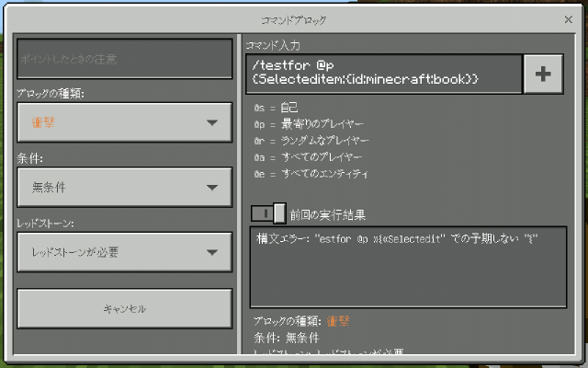Click the /testfor command input field

click(384, 74)
